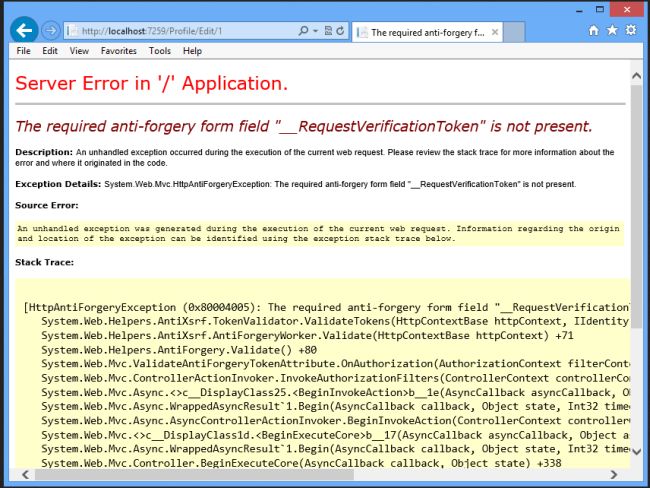Click the vertical scrollbar thumb
The image size is (650, 488).
(636, 207)
